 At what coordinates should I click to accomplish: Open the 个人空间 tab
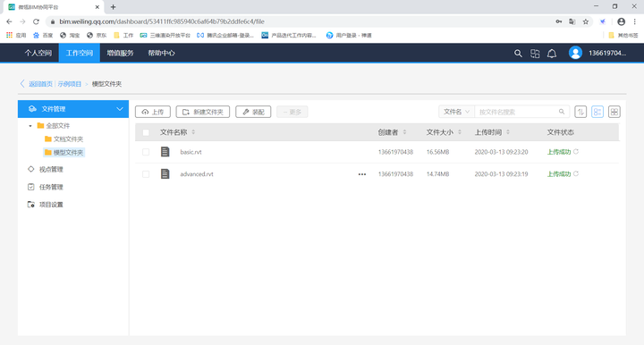point(38,53)
